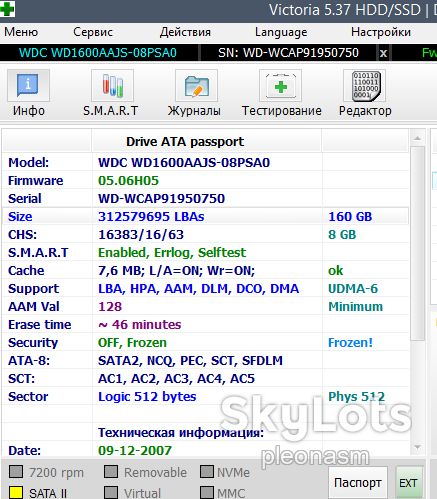Image resolution: width=437 pixels, height=499 pixels.
Task: Open the Сервис menu
Action: [x=93, y=32]
